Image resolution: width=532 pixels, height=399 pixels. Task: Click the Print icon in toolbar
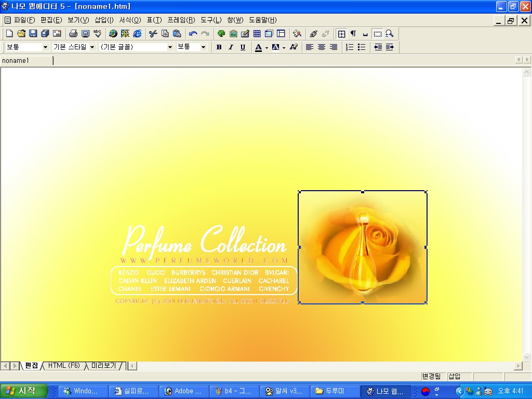click(x=73, y=34)
